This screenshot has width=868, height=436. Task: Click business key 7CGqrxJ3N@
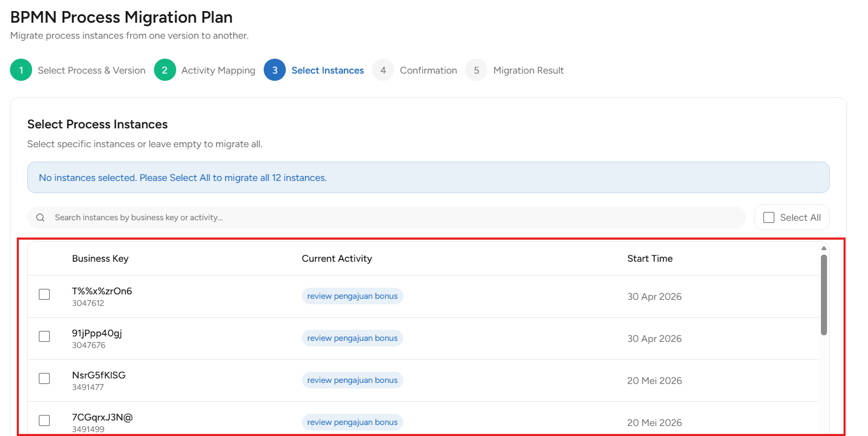point(102,417)
